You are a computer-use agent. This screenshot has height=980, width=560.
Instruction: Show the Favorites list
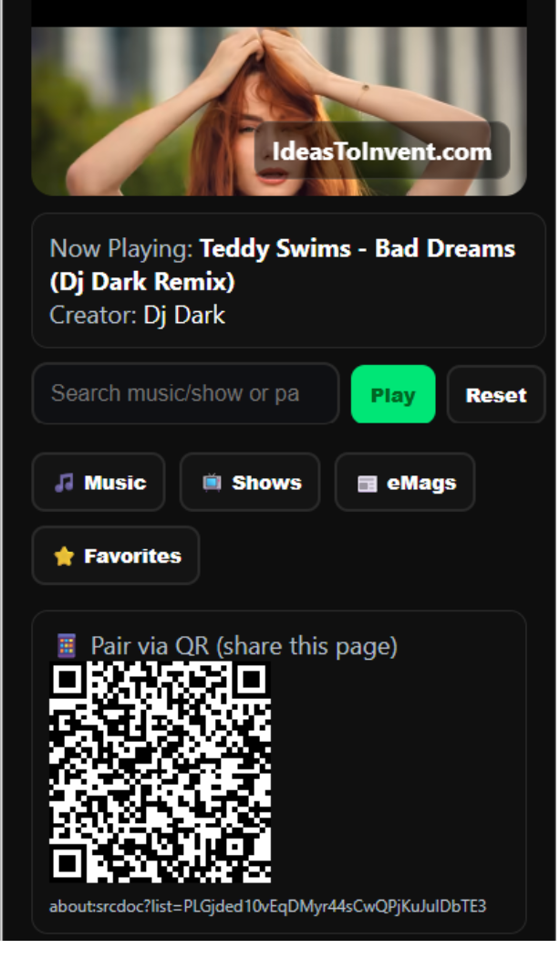coord(116,555)
